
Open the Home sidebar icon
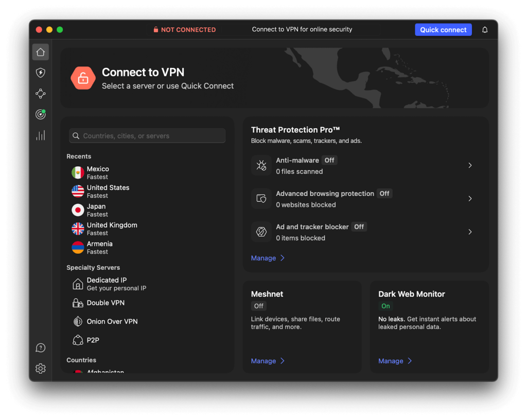[40, 52]
